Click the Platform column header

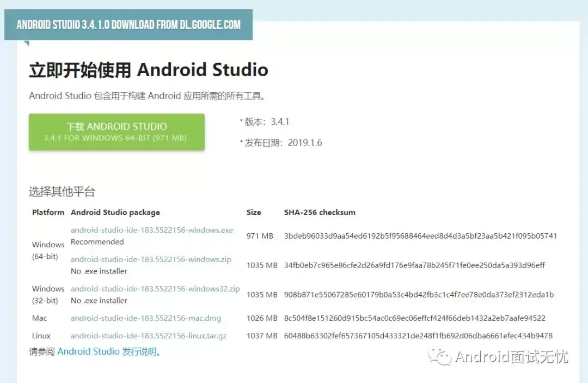48,212
